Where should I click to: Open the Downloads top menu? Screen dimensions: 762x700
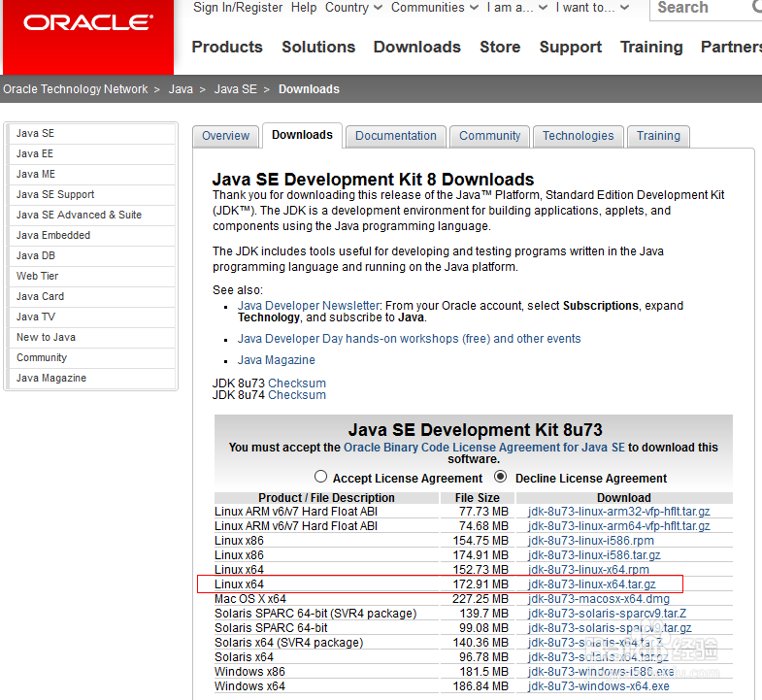point(417,47)
